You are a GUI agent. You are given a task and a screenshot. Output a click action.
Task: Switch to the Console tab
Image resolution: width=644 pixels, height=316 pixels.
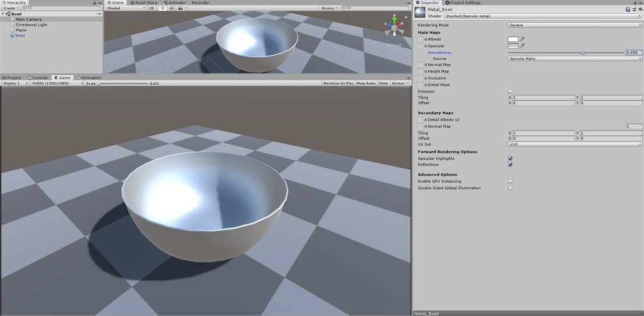point(38,77)
